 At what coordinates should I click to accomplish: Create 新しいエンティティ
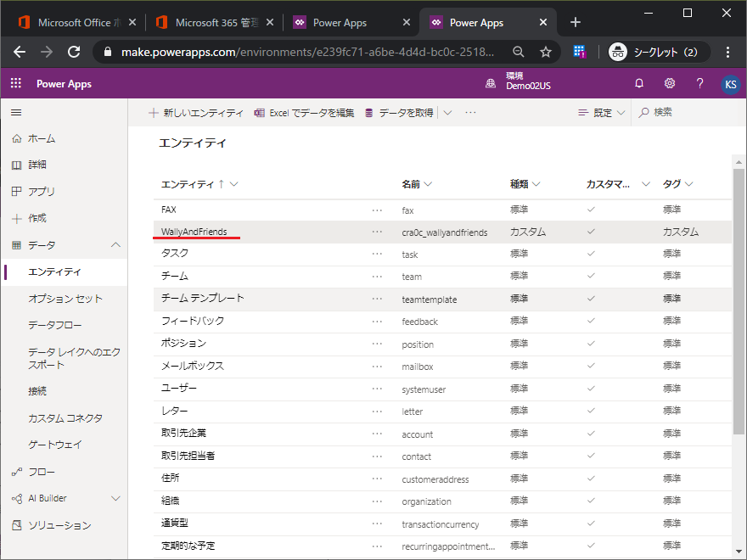pos(196,113)
